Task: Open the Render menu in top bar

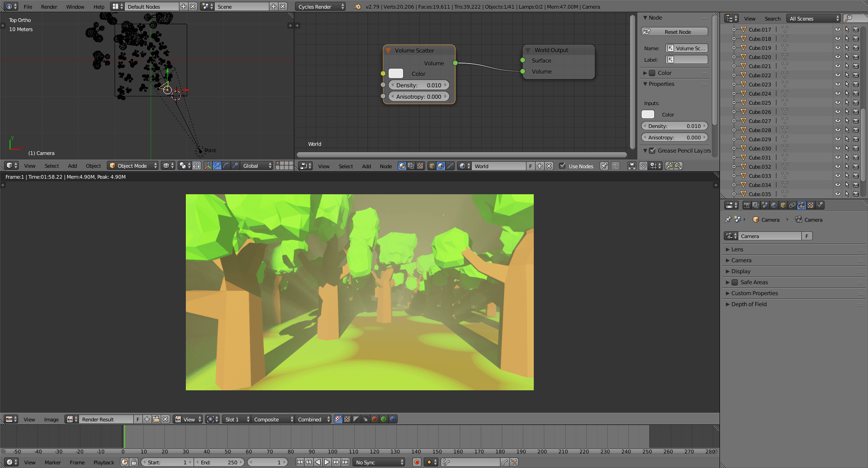Action: 49,7
